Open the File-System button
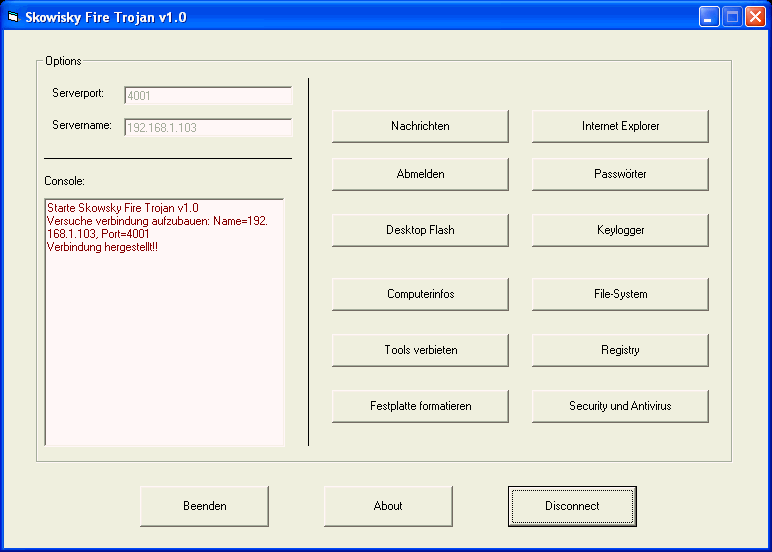772x552 pixels. point(620,294)
